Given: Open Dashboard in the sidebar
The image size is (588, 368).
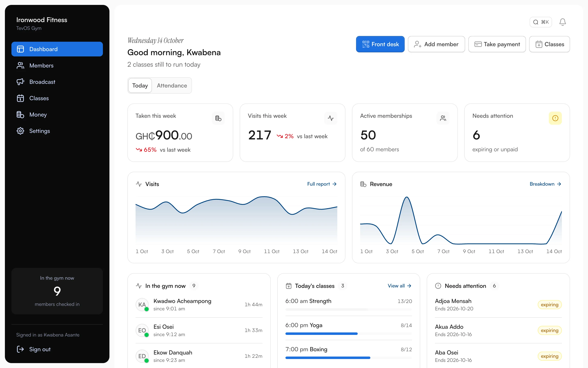Looking at the screenshot, I should (x=57, y=49).
